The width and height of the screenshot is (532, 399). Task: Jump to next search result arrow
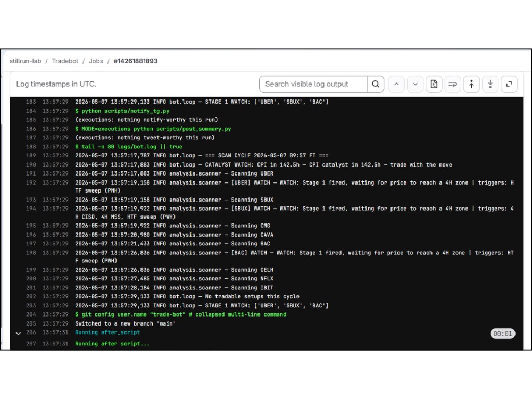415,84
